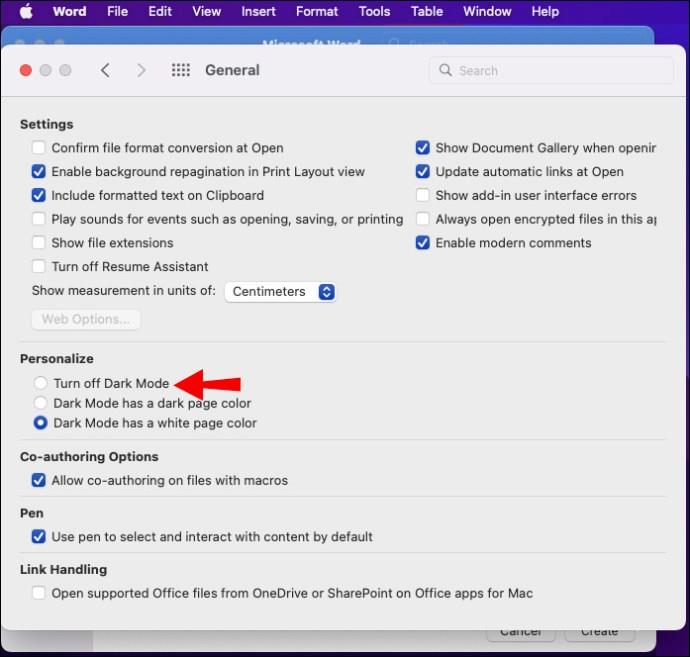Show all preferences grid icon
This screenshot has height=657, width=690.
point(181,70)
